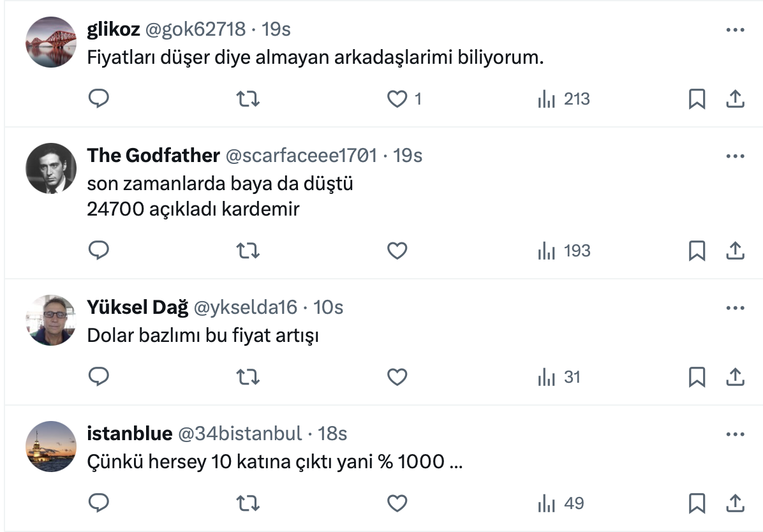
Task: Open Yüksel Dağ's profile picture
Action: click(x=51, y=320)
